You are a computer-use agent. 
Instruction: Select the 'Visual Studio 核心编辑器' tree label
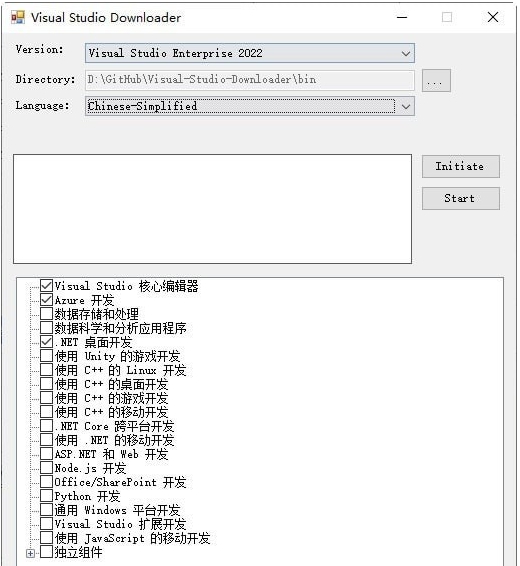click(x=126, y=286)
